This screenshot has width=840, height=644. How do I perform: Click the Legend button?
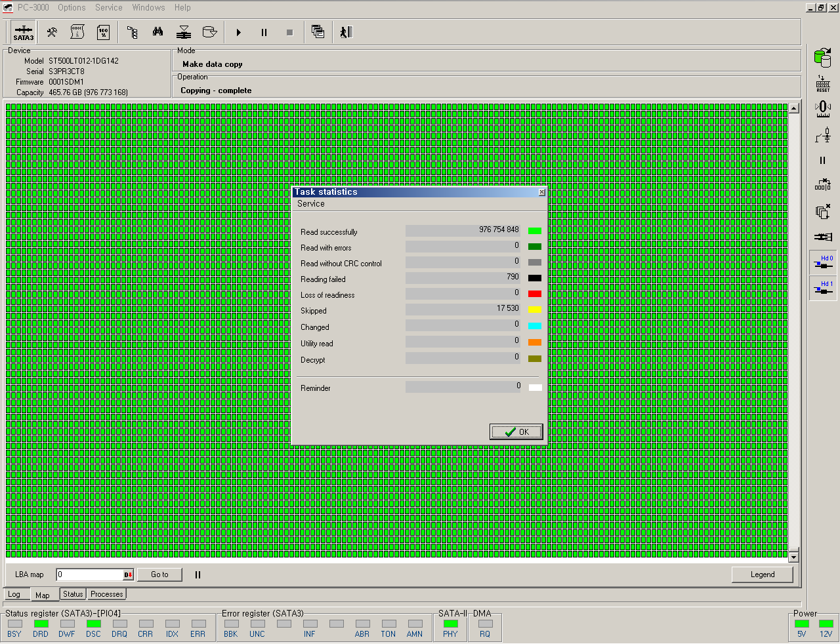pos(762,574)
